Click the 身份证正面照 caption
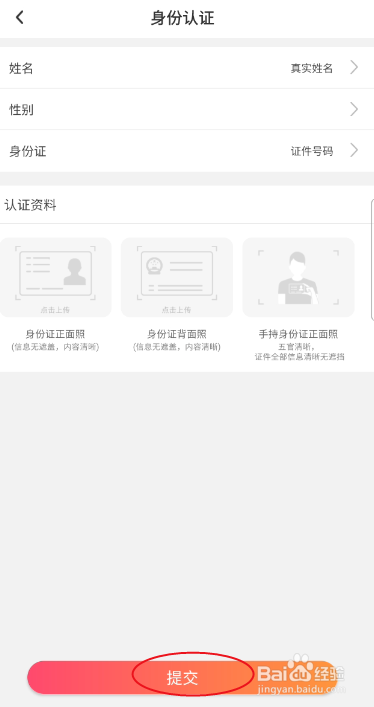Screen dimensions: 374x707 [55, 335]
